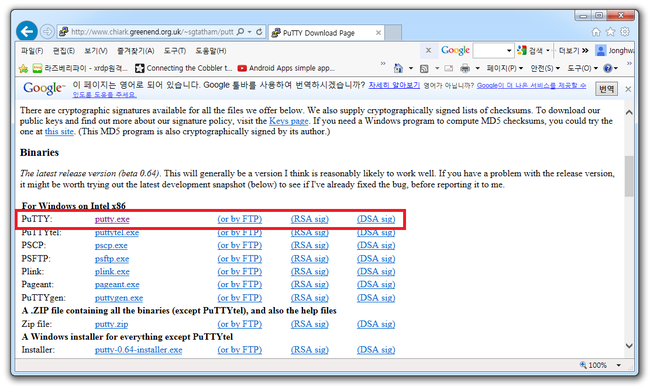The height and width of the screenshot is (387, 650).
Task: Close the PuTTY Download Page tab
Action: [378, 33]
